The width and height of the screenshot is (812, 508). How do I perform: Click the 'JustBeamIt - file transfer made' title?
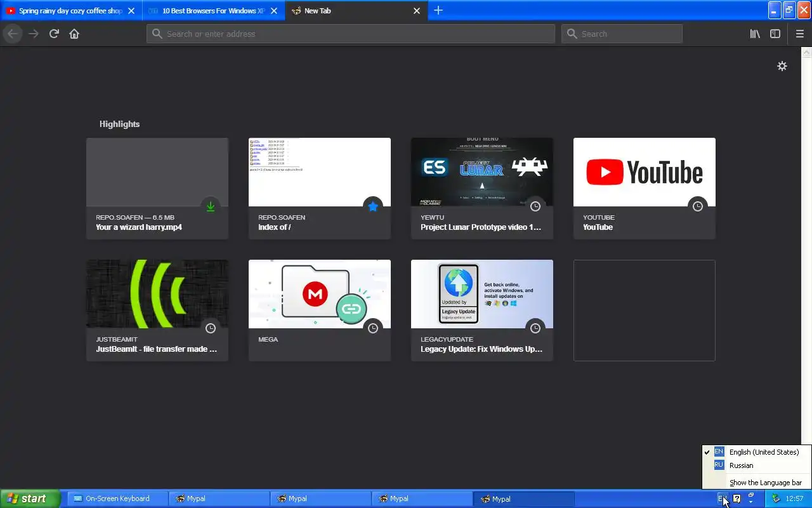pyautogui.click(x=157, y=349)
